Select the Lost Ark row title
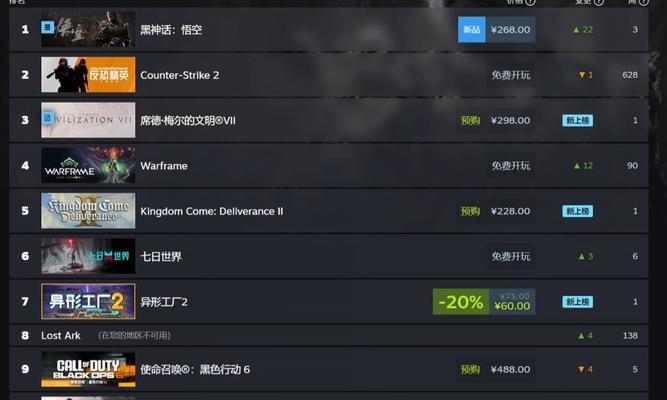This screenshot has width=667, height=400. tap(60, 335)
